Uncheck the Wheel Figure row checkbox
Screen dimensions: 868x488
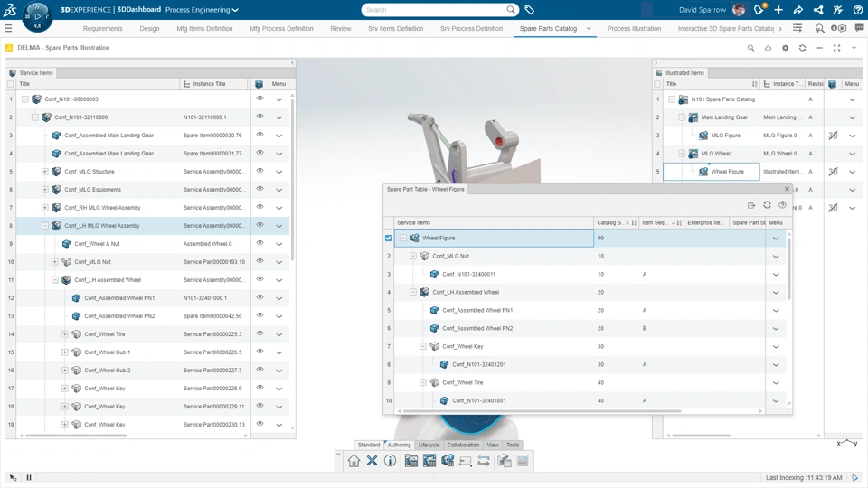tap(388, 238)
